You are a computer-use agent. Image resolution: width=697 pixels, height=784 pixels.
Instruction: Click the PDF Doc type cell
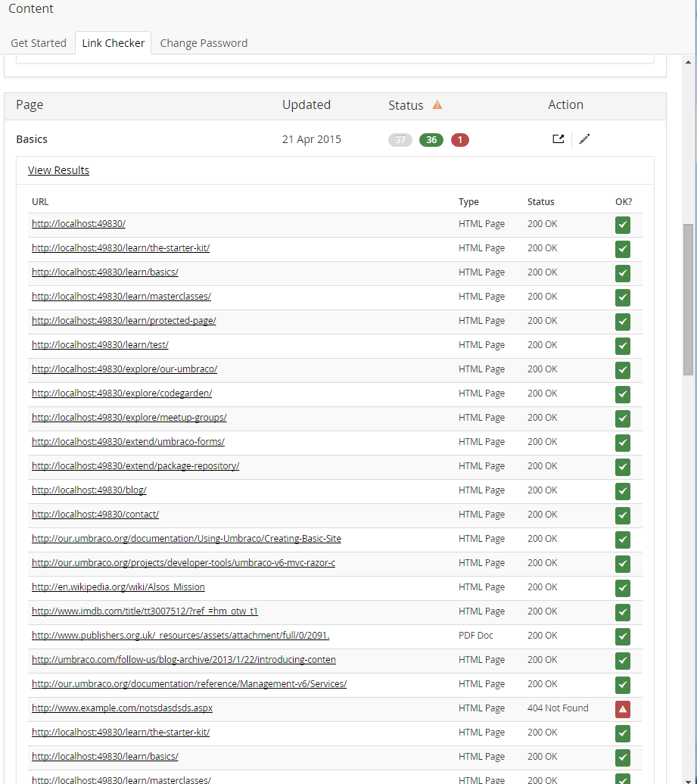[475, 635]
